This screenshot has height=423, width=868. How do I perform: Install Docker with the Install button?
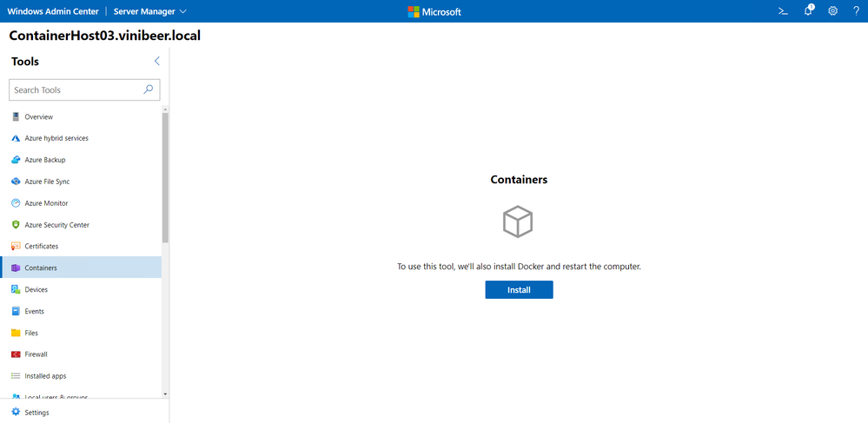[520, 289]
